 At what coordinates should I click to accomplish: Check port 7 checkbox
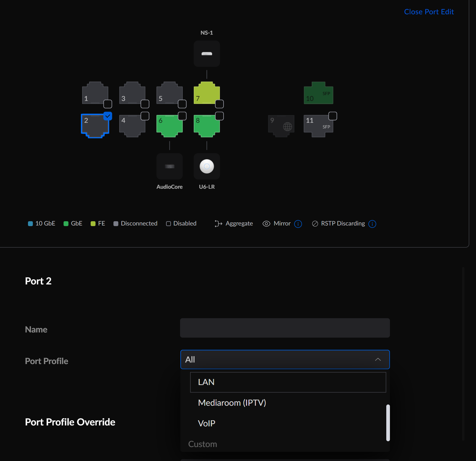click(x=219, y=104)
